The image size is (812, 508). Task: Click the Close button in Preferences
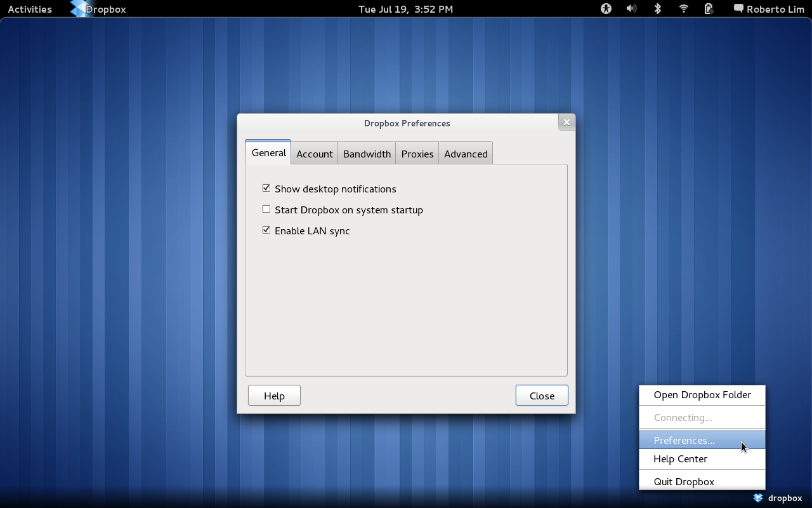(542, 396)
